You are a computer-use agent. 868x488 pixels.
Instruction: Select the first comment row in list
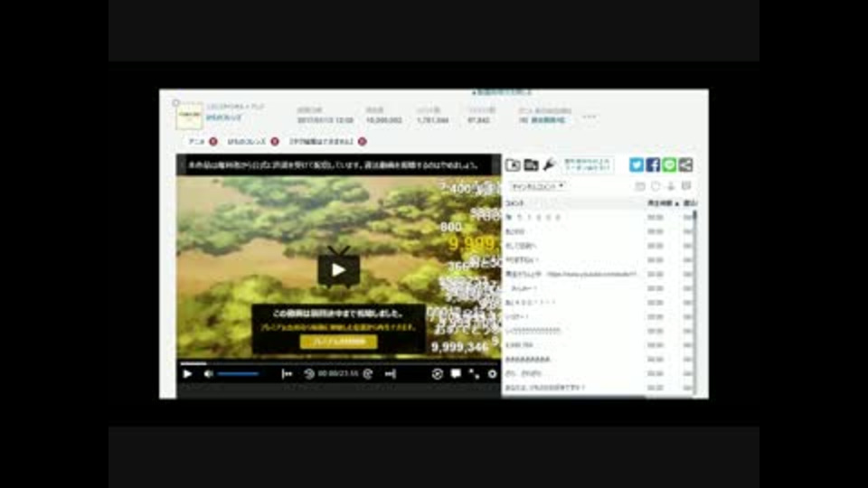[x=598, y=218]
